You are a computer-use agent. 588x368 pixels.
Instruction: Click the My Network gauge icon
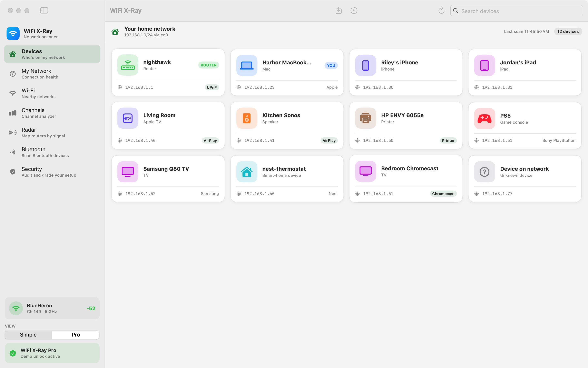pos(13,74)
